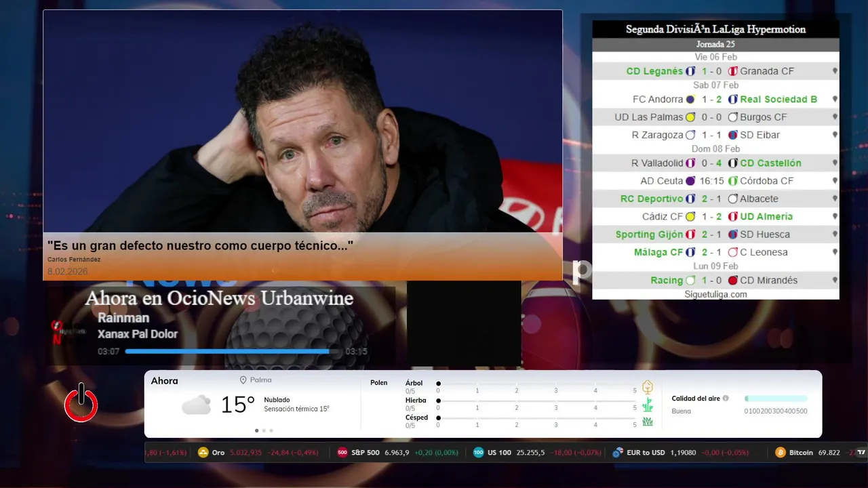Click 'Ahora en OcioNews Urbanwine' heading
Image resolution: width=868 pixels, height=488 pixels.
pos(219,298)
